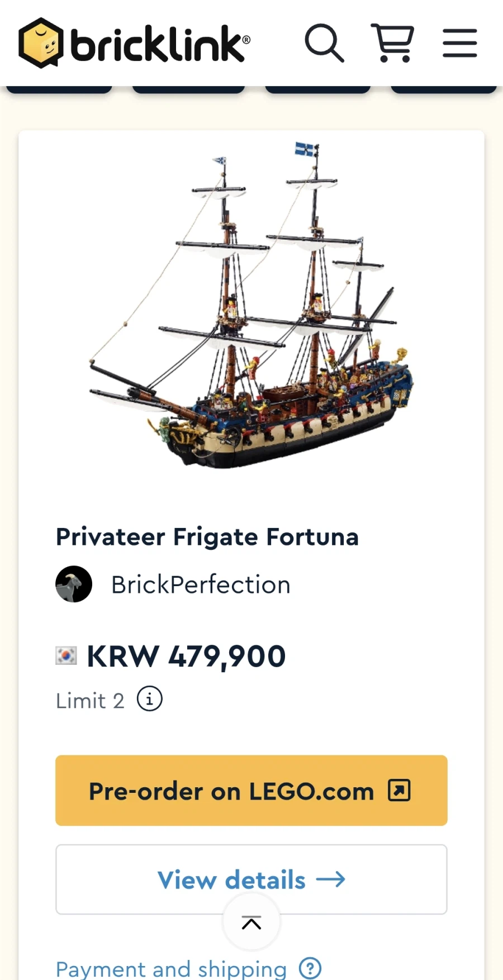Open the search magnifier icon
The image size is (503, 980).
324,43
